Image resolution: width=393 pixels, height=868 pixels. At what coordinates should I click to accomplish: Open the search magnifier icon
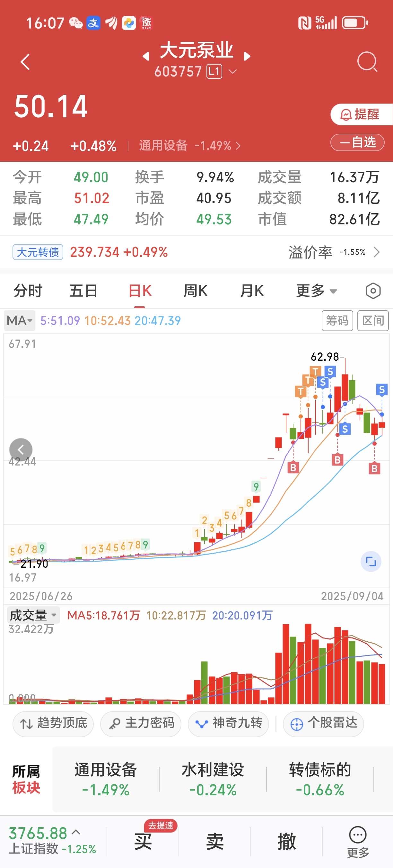pos(367,62)
